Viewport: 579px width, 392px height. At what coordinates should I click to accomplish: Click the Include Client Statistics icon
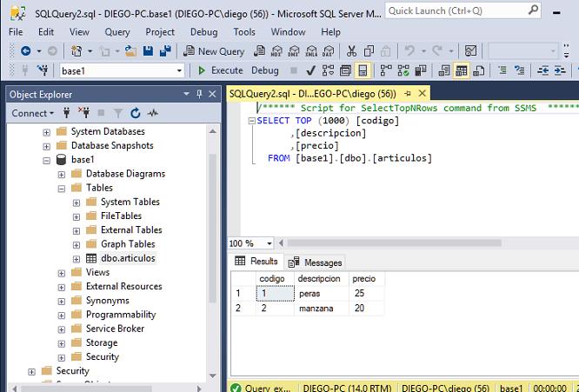[x=420, y=70]
